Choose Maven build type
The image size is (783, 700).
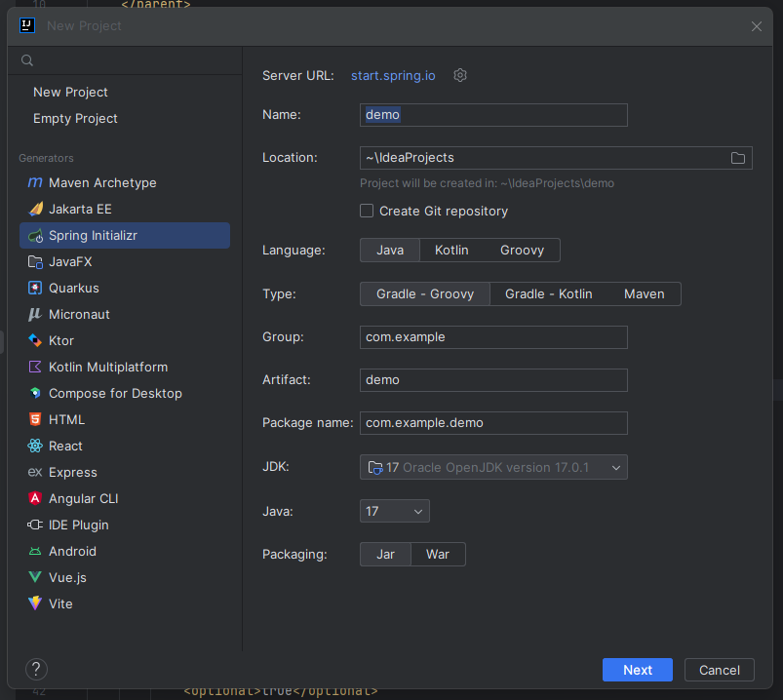coord(645,294)
